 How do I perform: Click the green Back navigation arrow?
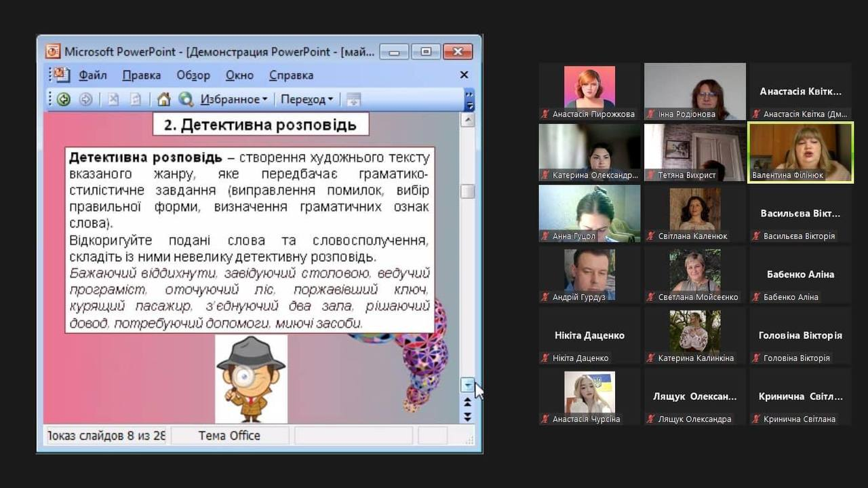click(x=64, y=100)
